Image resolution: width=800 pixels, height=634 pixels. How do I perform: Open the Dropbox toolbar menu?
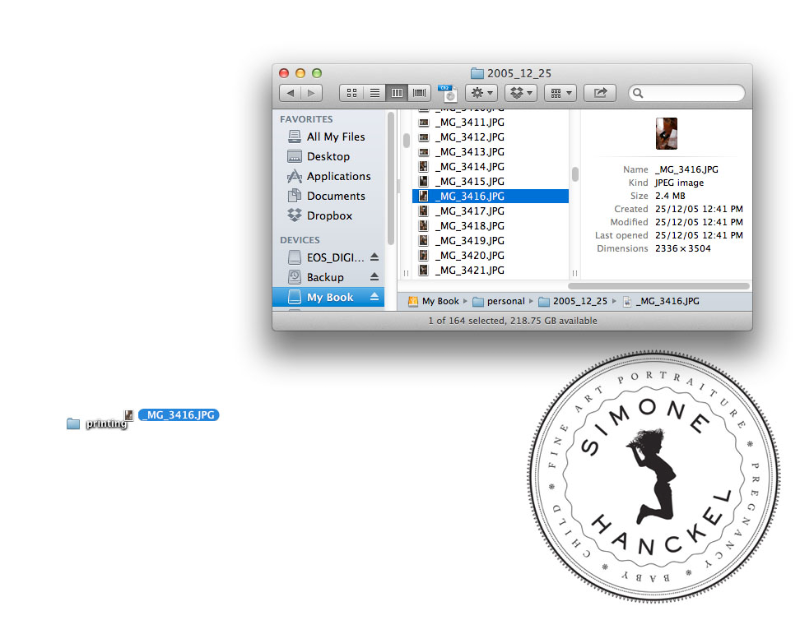pyautogui.click(x=521, y=93)
